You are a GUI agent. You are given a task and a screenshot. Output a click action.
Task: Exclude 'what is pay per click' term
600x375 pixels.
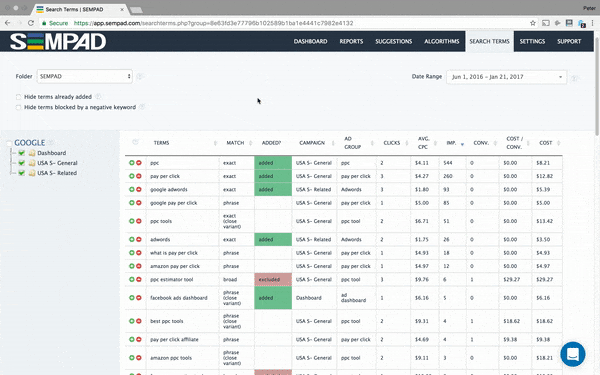[139, 253]
